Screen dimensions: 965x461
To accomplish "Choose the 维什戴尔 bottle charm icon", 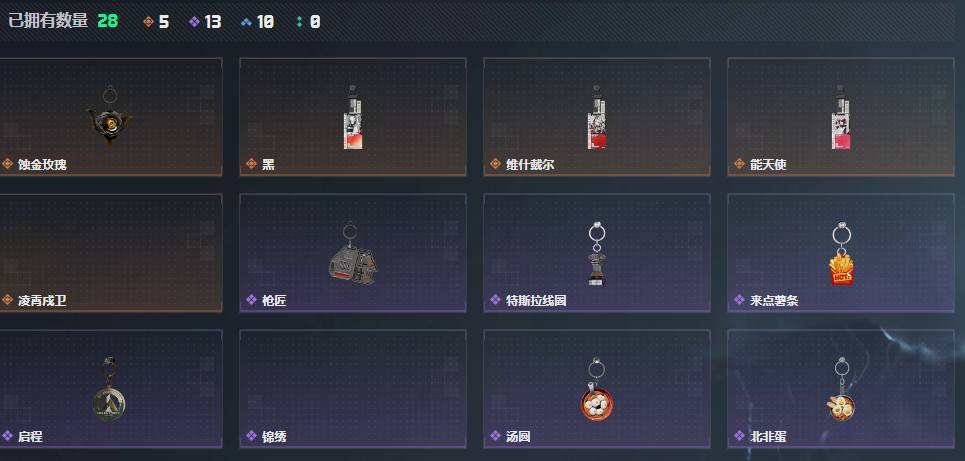I will pyautogui.click(x=596, y=117).
